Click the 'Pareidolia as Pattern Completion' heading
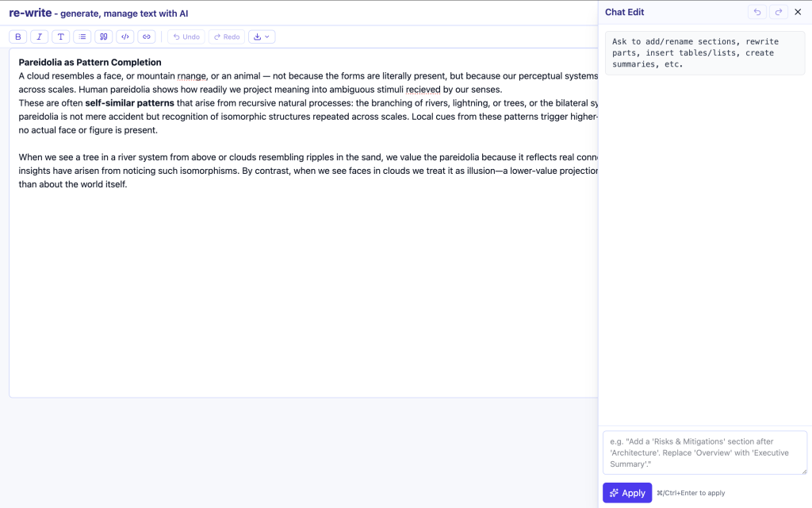The height and width of the screenshot is (508, 812). tap(90, 62)
